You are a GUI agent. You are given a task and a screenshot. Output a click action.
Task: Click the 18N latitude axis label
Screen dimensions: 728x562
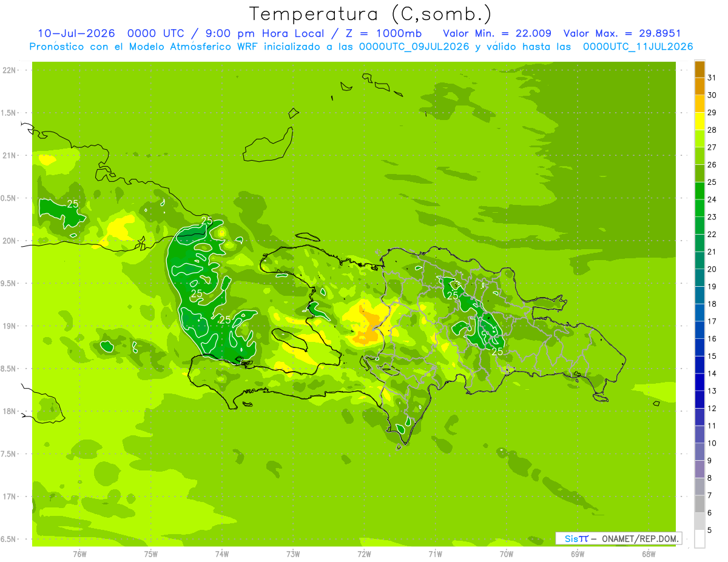point(8,411)
